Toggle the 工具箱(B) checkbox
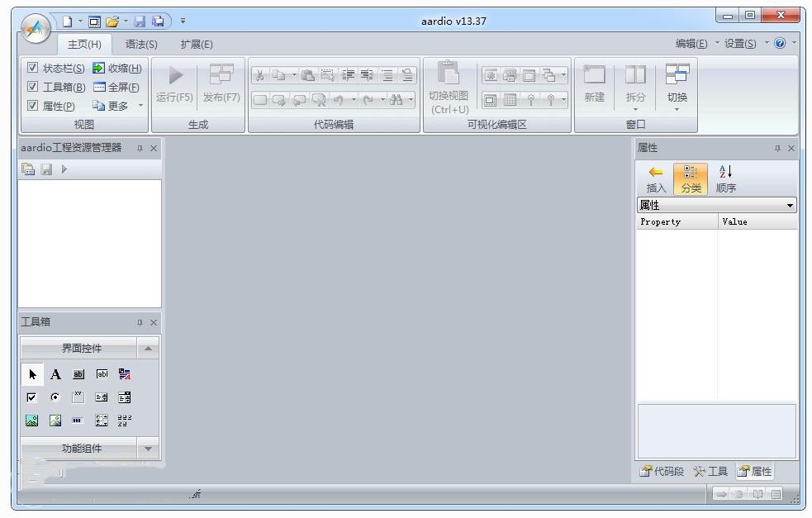The height and width of the screenshot is (518, 812). [32, 87]
